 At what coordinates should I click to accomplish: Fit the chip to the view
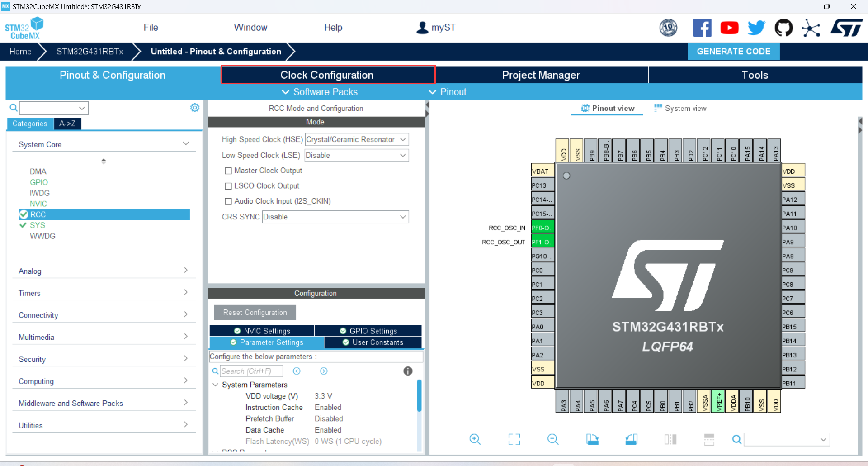click(514, 439)
